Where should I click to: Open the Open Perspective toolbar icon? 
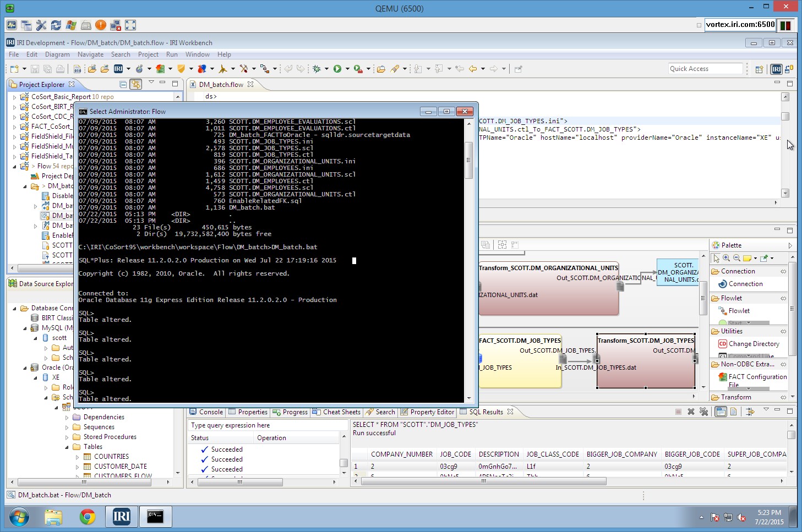click(x=759, y=69)
